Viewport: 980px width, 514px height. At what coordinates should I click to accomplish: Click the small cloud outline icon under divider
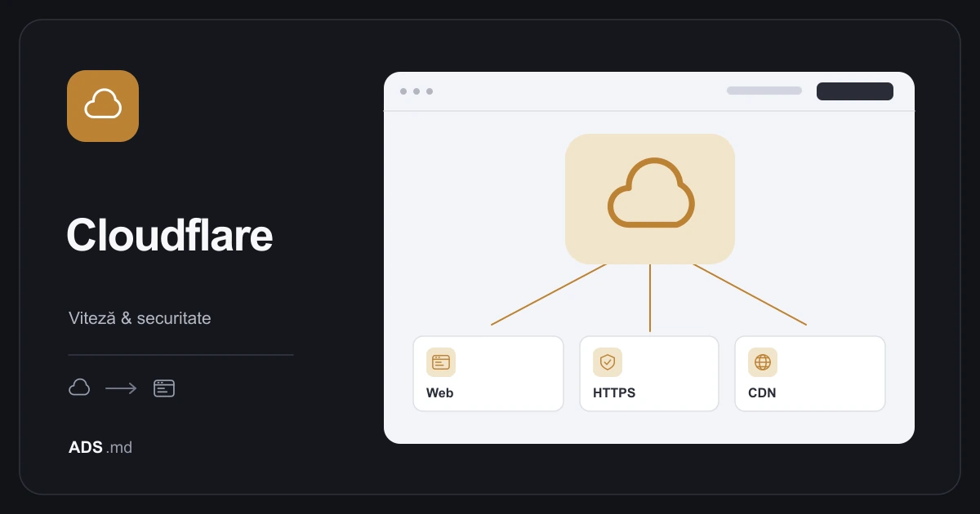click(79, 388)
